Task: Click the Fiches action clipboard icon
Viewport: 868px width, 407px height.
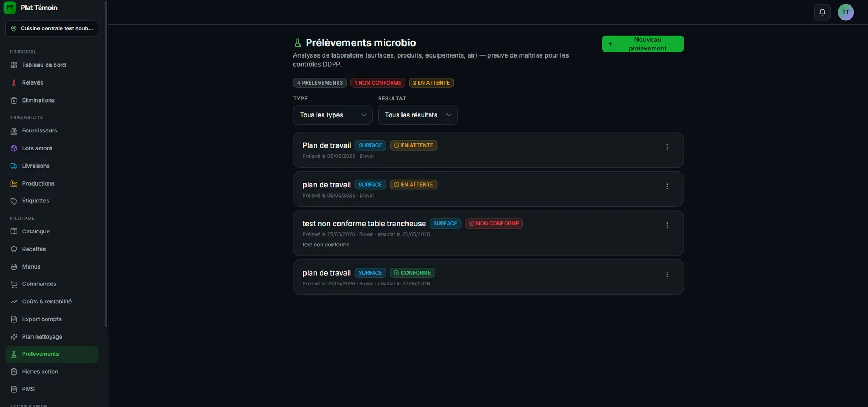Action: [x=14, y=372]
